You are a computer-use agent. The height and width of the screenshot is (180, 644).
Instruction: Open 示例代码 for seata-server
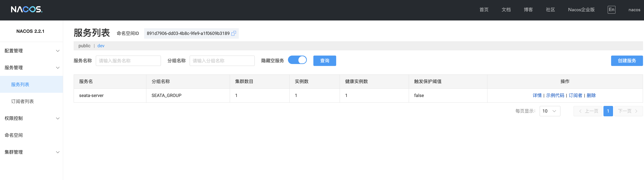point(555,96)
